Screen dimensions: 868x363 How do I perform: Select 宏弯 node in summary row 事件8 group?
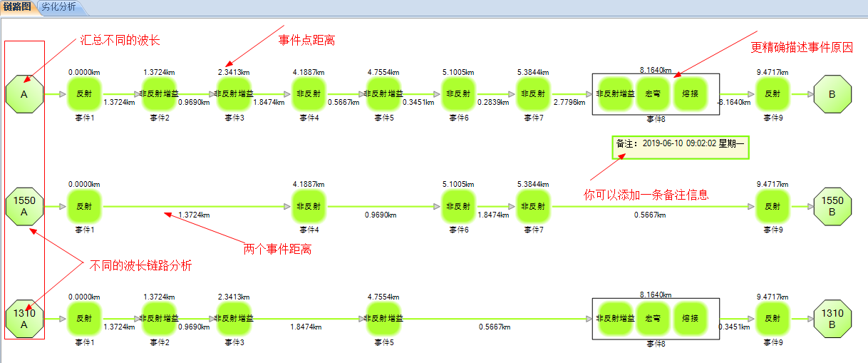click(x=652, y=94)
